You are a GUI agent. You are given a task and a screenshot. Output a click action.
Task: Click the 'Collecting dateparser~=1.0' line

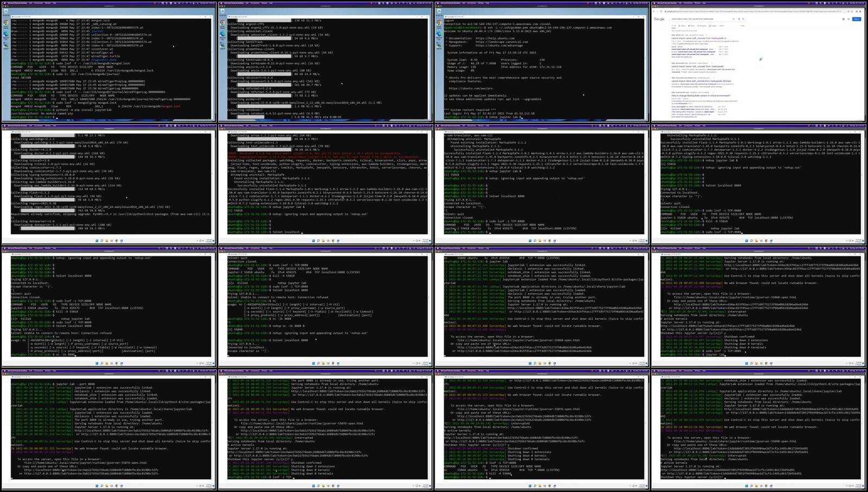click(33, 221)
